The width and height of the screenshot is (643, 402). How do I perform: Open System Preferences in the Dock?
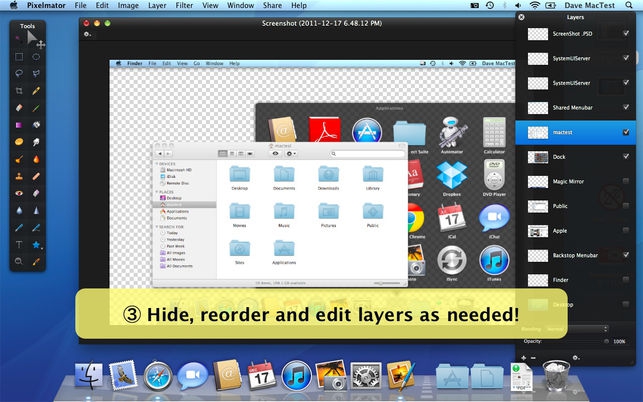click(366, 375)
